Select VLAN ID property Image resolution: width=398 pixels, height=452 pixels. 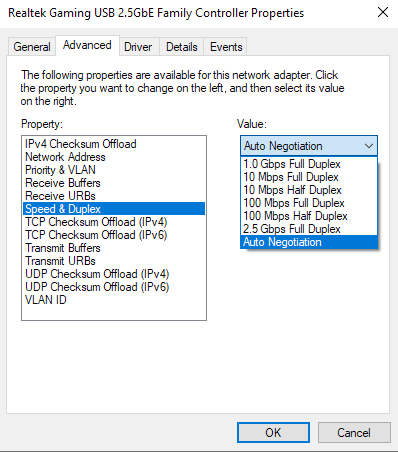114,300
